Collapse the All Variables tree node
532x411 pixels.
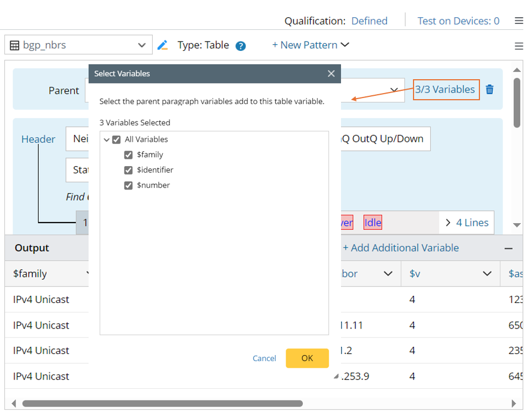click(x=107, y=140)
